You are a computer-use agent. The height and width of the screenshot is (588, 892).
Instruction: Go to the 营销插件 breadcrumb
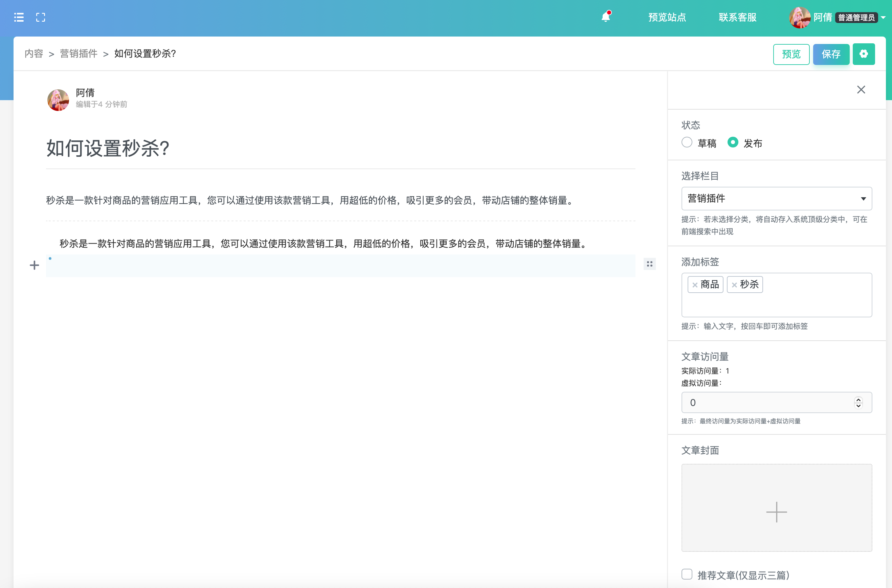pos(79,54)
